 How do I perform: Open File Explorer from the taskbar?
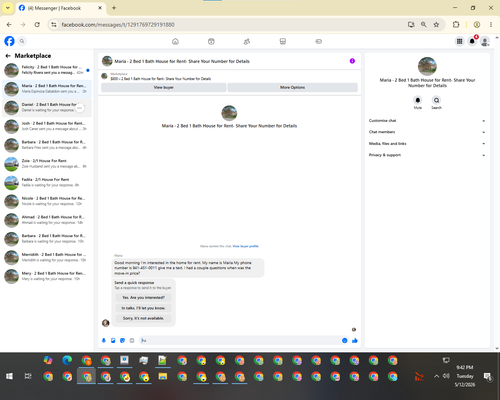tap(163, 376)
